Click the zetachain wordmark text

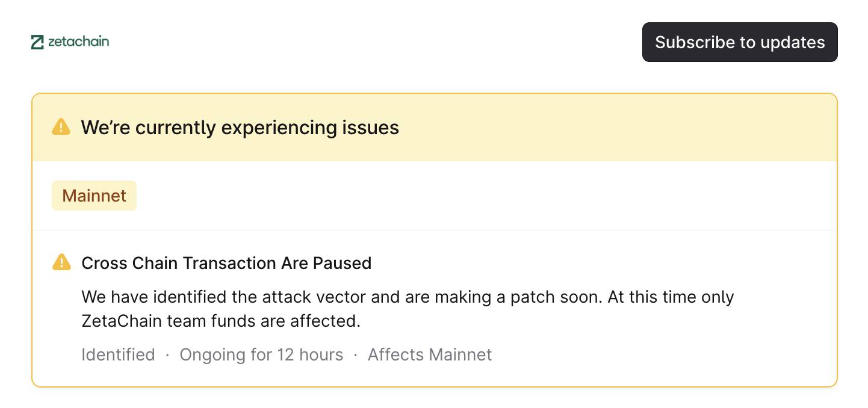(x=78, y=42)
